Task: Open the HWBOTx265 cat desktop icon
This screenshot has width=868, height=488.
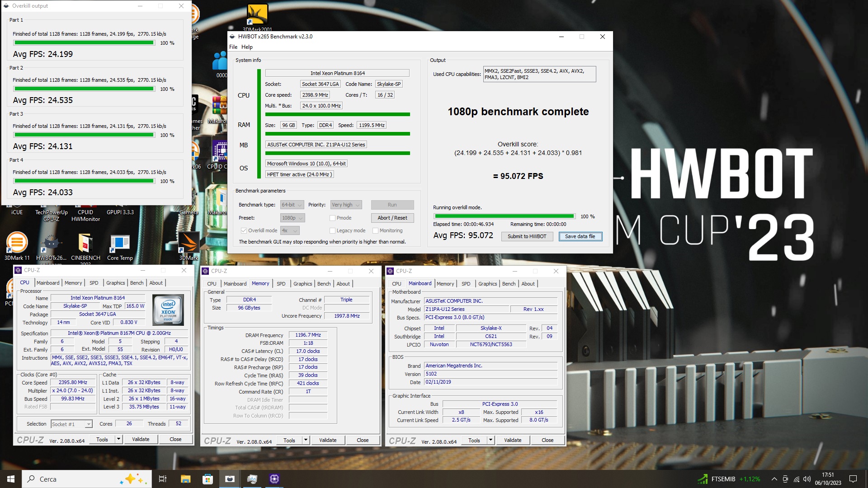Action: [x=52, y=246]
